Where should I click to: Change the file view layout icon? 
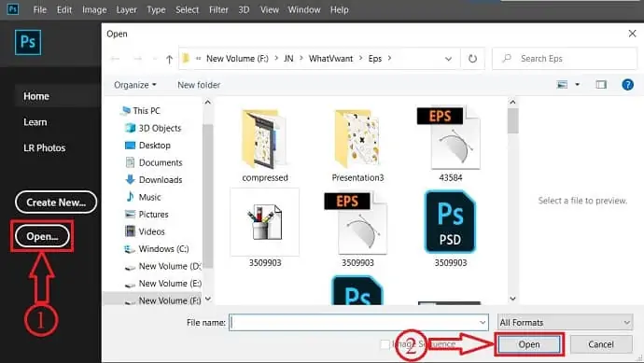coord(562,85)
